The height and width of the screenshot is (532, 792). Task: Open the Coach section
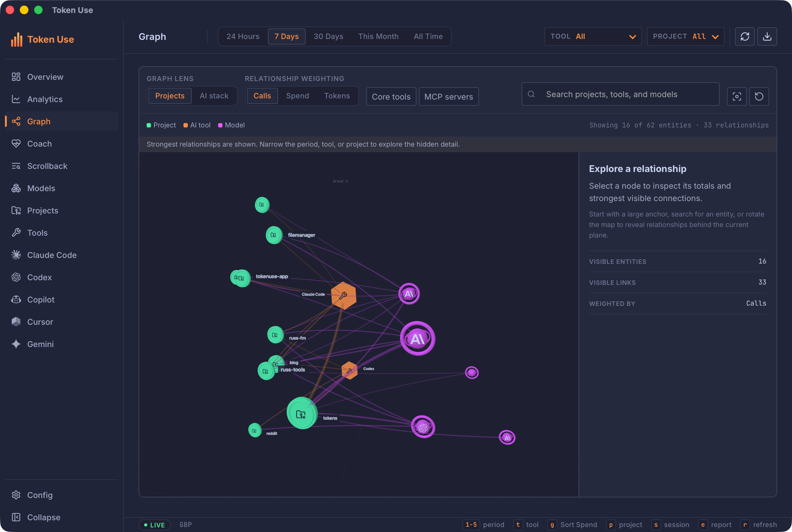point(62,144)
